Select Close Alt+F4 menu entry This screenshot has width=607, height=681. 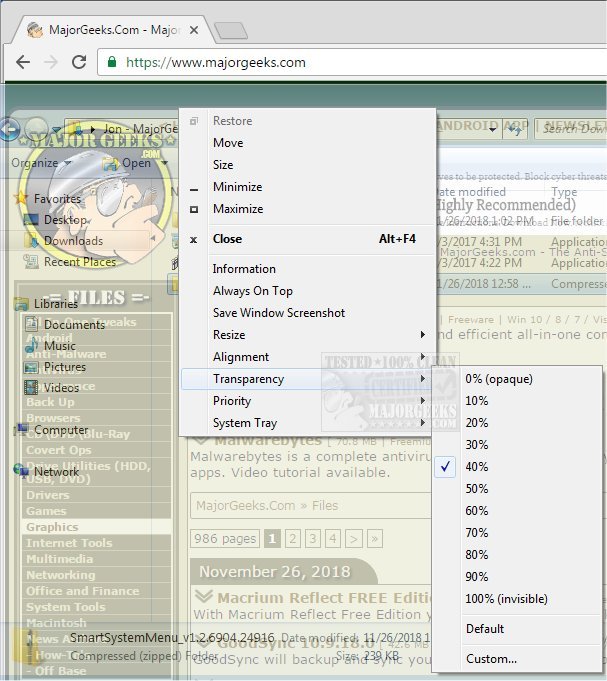tap(307, 239)
